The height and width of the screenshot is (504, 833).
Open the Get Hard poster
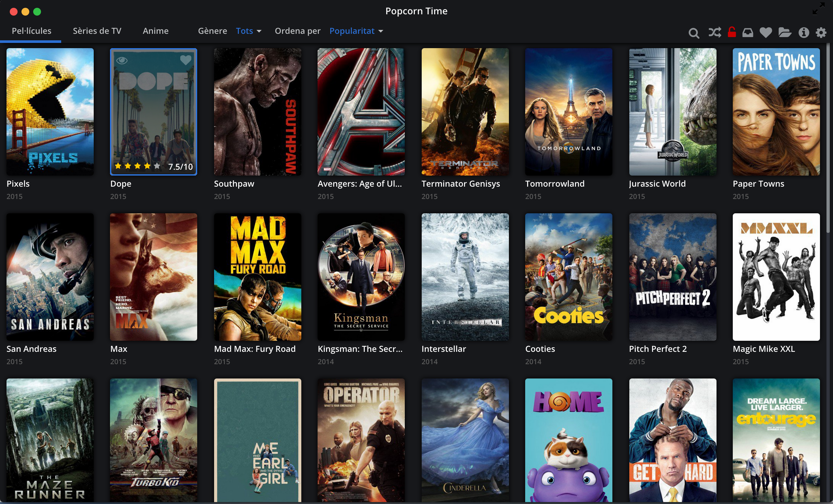(673, 440)
